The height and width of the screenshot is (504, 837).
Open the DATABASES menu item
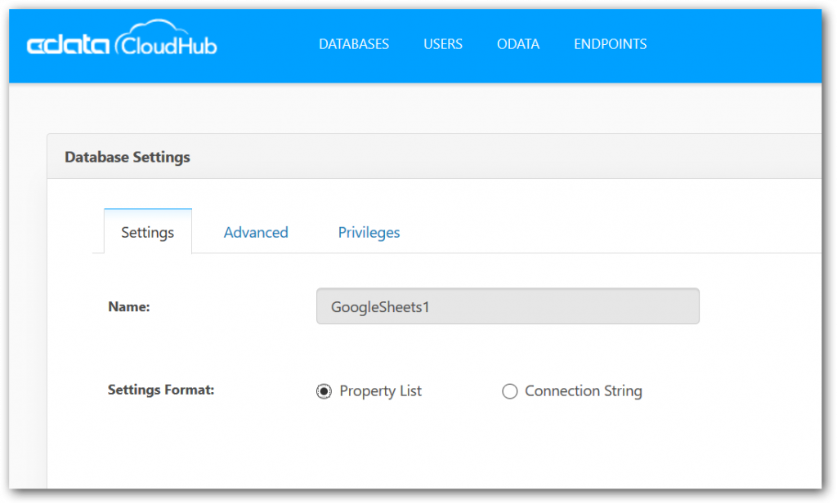pyautogui.click(x=354, y=44)
